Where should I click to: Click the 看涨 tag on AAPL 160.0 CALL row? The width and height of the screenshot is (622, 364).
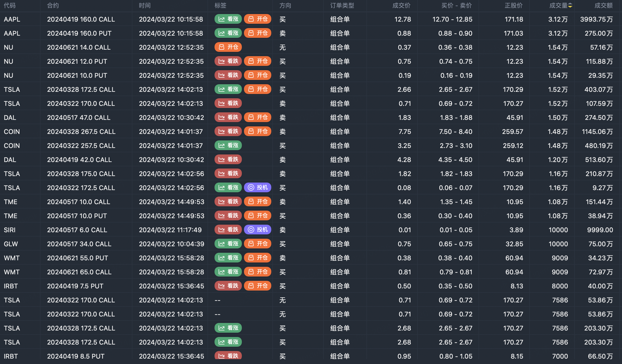228,19
